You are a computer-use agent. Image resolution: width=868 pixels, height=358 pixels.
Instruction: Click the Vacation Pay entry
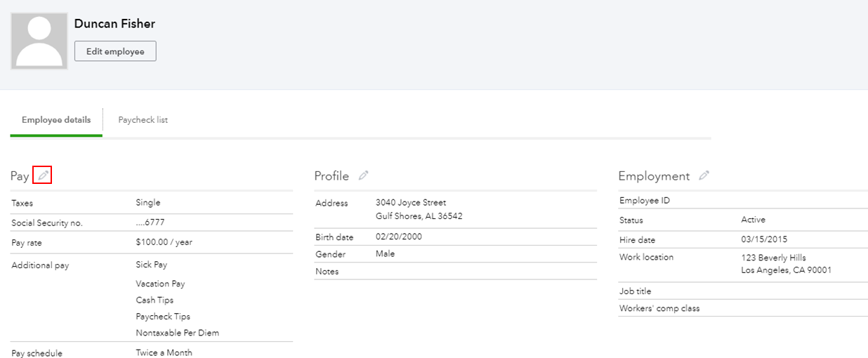point(160,284)
